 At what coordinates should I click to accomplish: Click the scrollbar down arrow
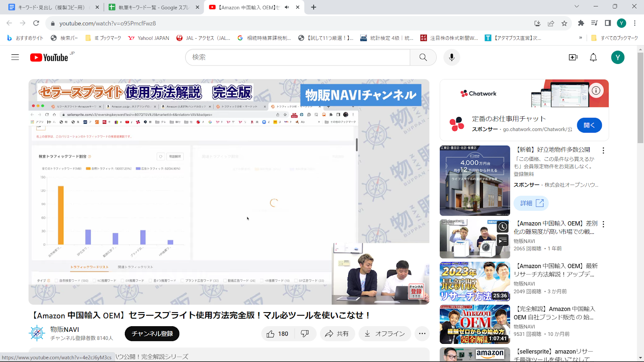(x=640, y=358)
